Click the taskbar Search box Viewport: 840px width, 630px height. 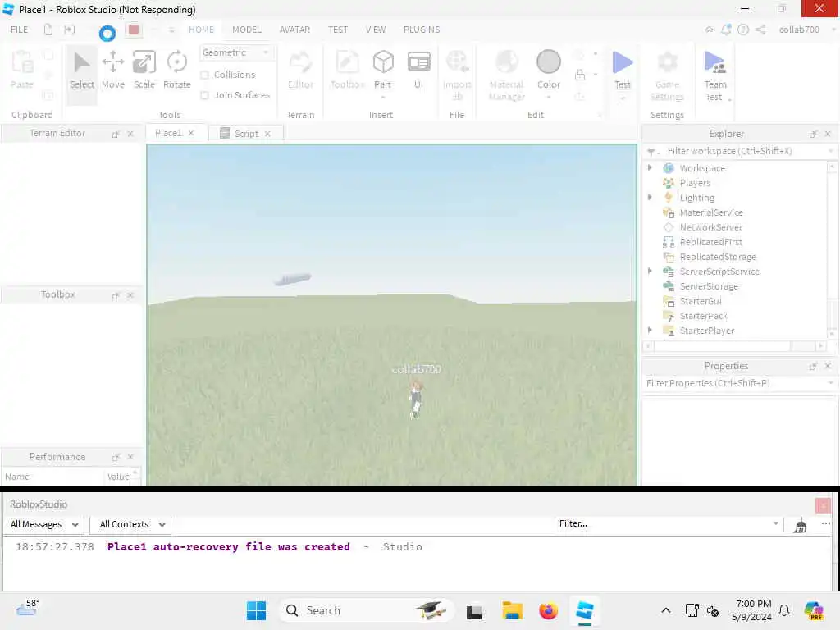point(367,610)
